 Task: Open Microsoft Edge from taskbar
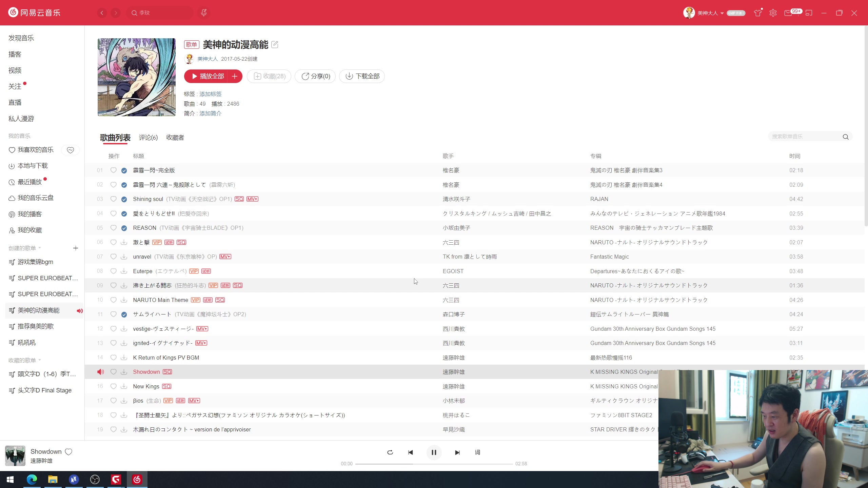click(32, 480)
